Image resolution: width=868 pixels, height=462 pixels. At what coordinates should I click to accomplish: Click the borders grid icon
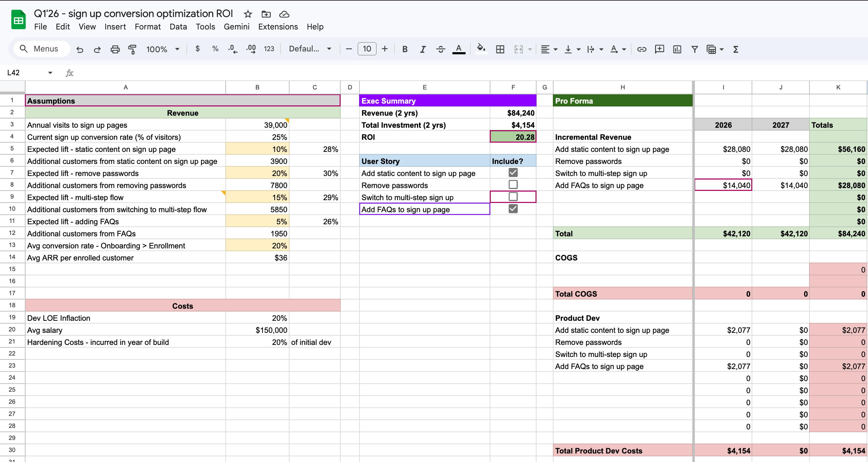pyautogui.click(x=500, y=49)
